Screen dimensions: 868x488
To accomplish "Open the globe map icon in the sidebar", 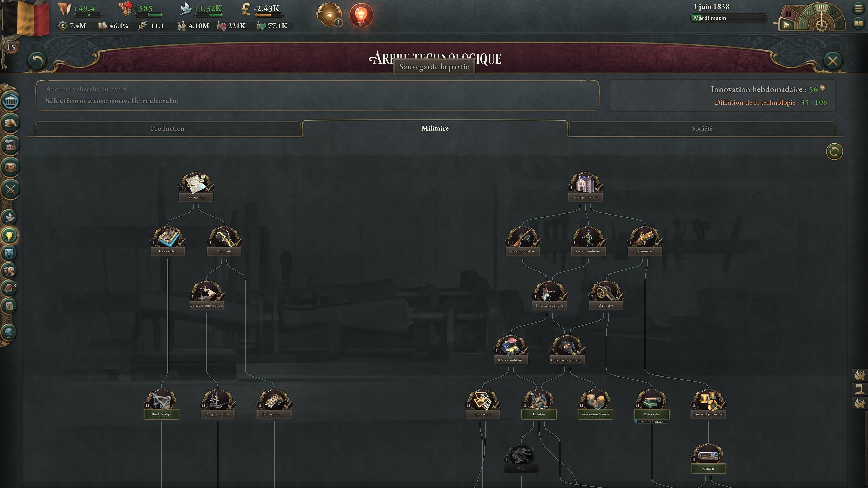I will click(x=9, y=332).
